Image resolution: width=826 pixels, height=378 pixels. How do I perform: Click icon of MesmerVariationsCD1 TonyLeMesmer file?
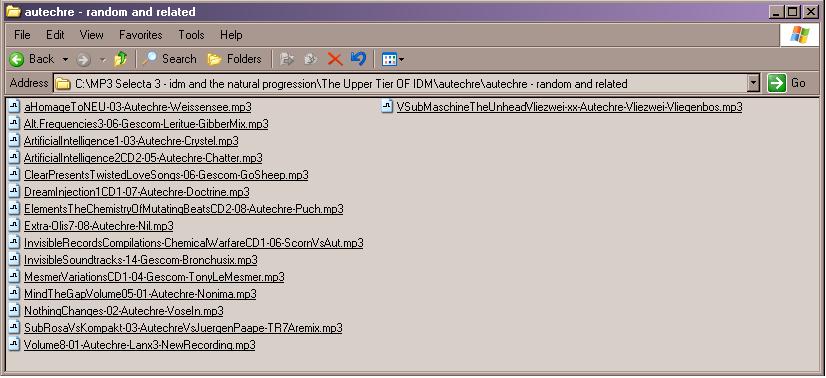[15, 276]
